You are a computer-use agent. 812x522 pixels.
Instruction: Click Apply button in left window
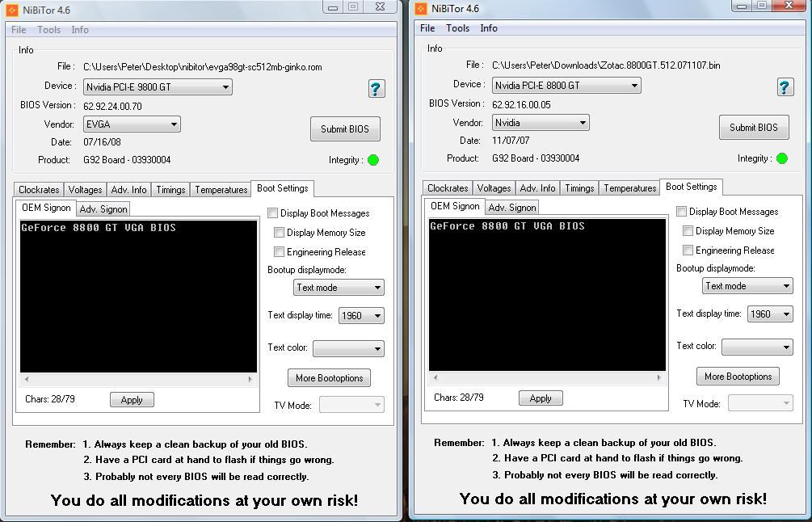click(x=132, y=400)
